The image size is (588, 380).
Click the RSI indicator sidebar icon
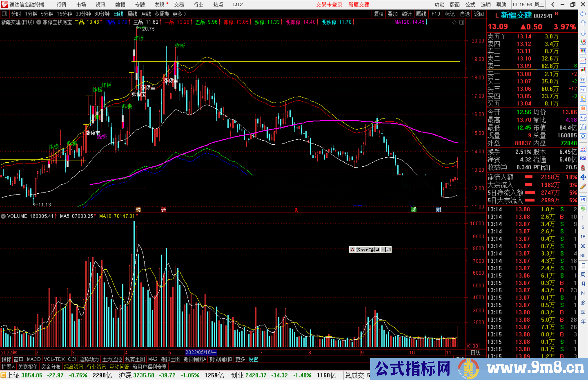(583, 158)
